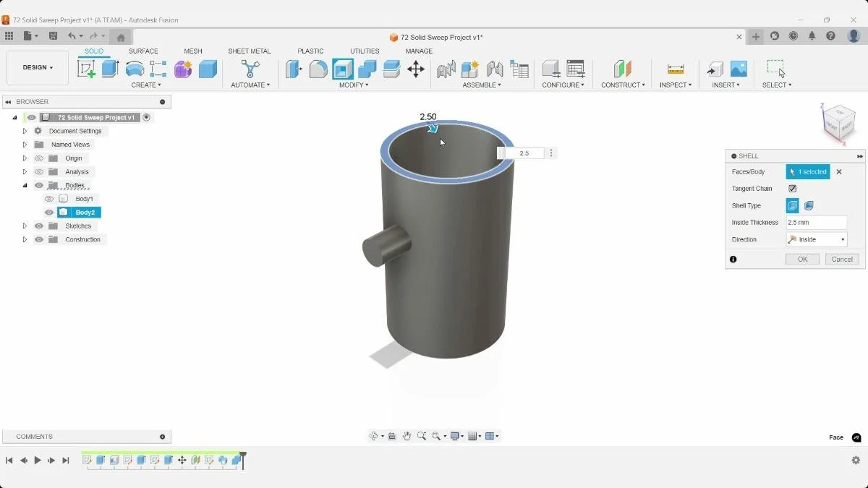Open the Data Panel grid icon
Screen dimensions: 868x488
(x=9, y=36)
